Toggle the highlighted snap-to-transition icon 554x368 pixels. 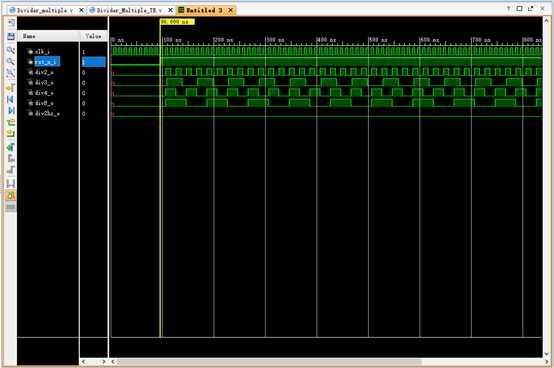coord(11,195)
